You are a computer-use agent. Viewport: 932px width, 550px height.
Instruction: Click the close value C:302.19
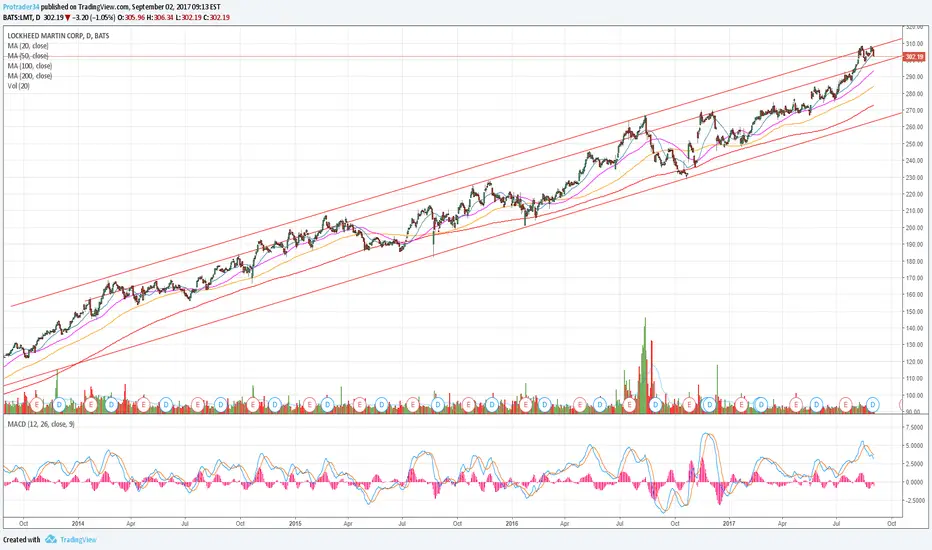point(216,18)
